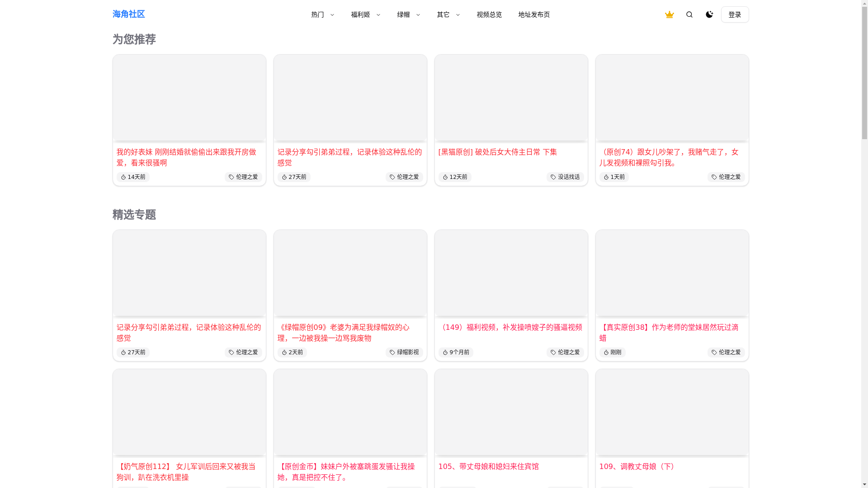Click the 9个月前 time badge
Screen dimensions: 868x488
pos(456,352)
